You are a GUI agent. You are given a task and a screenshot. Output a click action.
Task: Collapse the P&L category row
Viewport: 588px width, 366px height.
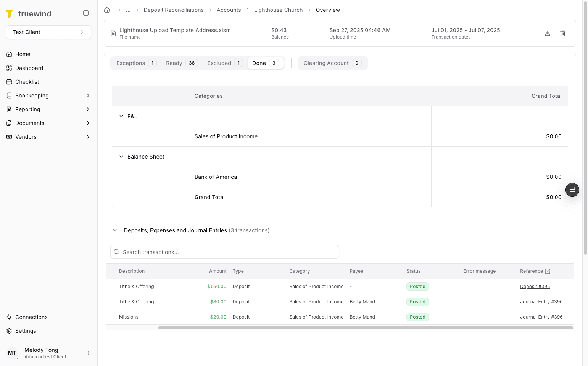(121, 116)
